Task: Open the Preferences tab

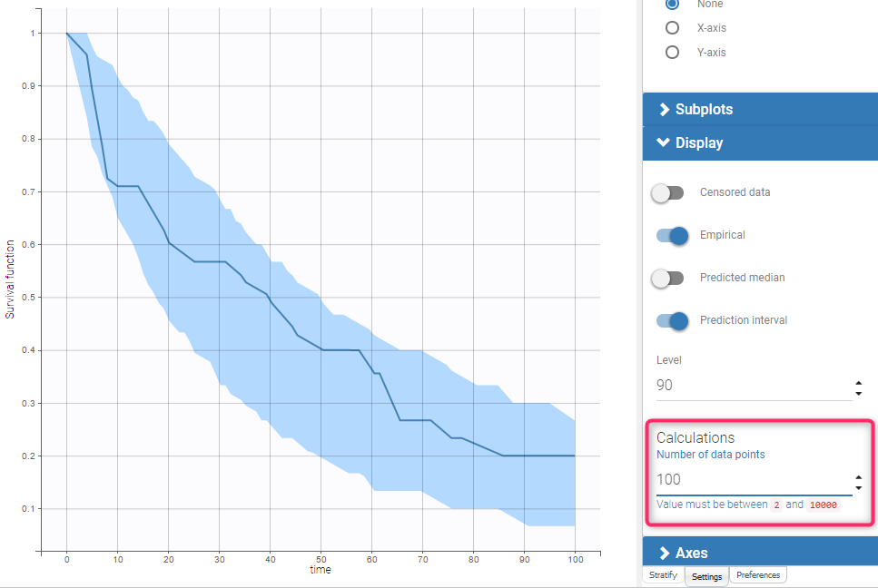Action: point(758,574)
